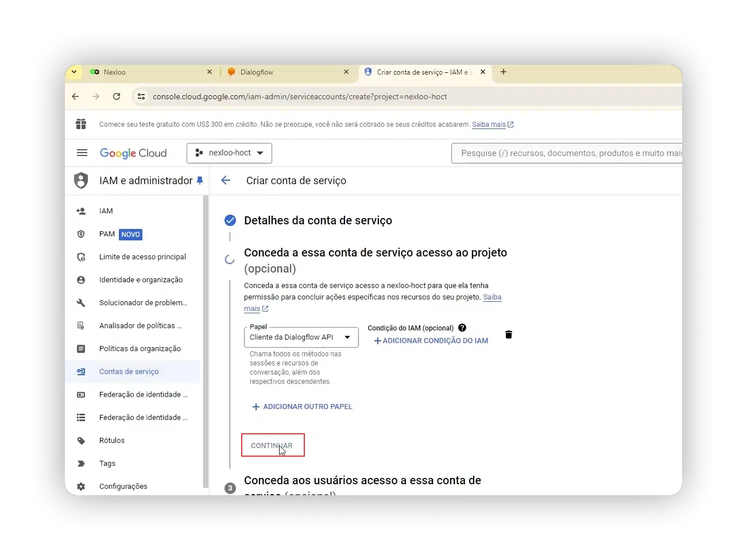This screenshot has width=747, height=560.
Task: Open the Papel role dropdown
Action: pos(301,337)
